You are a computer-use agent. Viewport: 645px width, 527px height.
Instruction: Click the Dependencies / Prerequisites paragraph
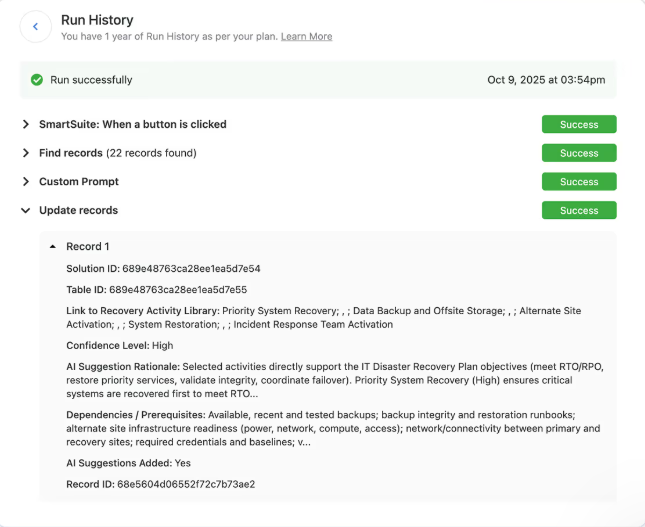click(x=333, y=428)
